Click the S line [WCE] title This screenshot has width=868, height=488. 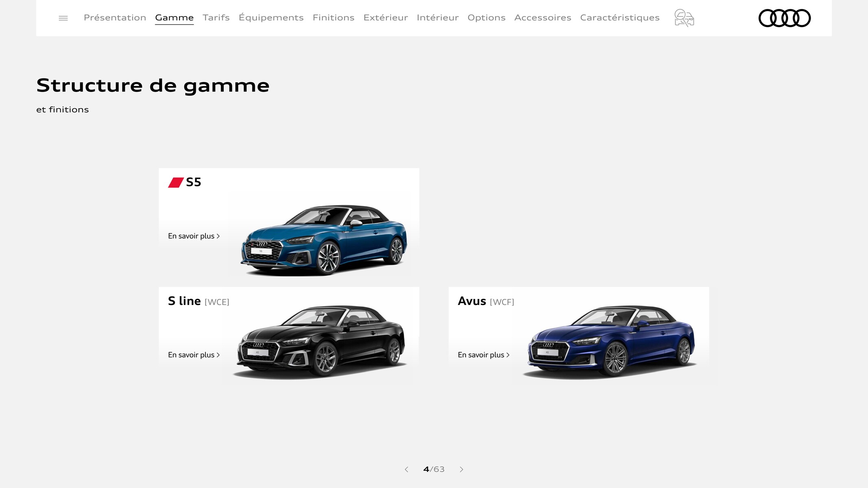coord(199,301)
